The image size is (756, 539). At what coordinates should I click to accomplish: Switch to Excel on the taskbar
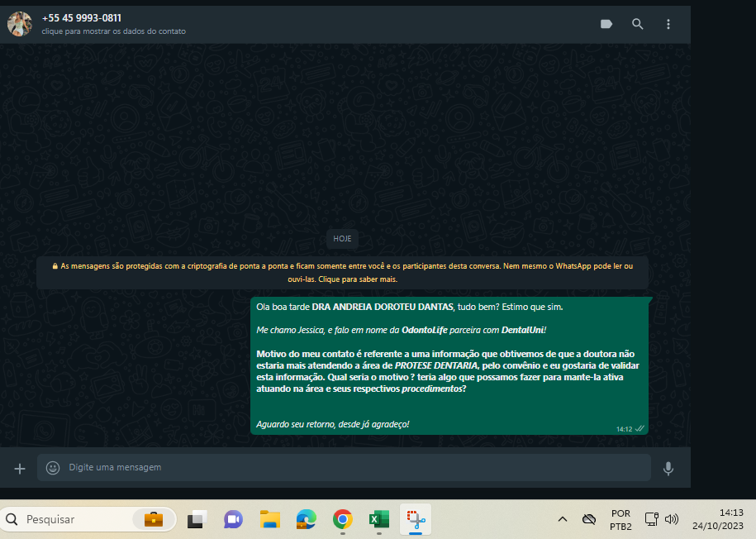[379, 519]
